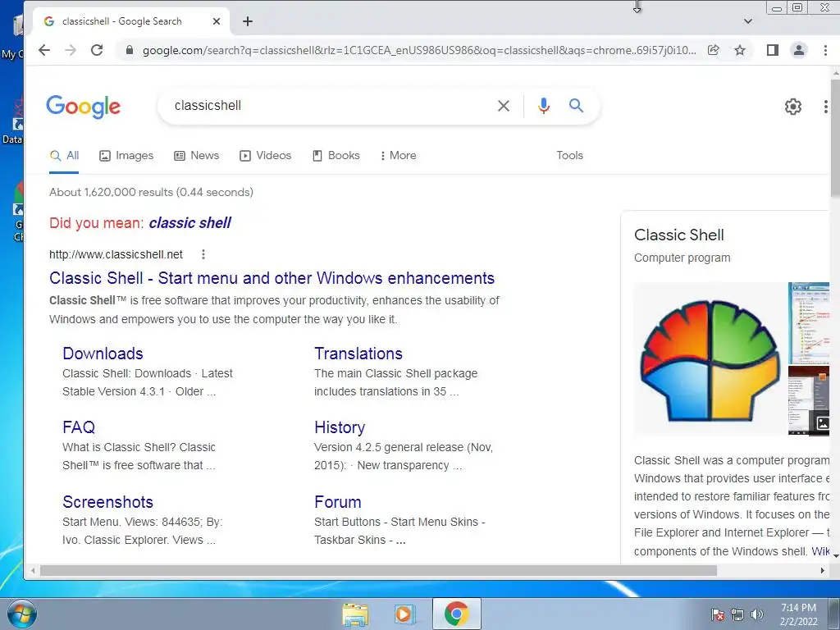Viewport: 840px width, 630px height.
Task: Expand the tab search chevron
Action: [748, 21]
